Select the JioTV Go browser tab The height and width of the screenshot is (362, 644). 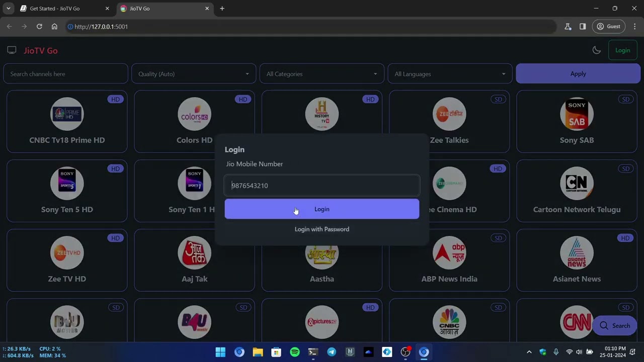coord(165,9)
